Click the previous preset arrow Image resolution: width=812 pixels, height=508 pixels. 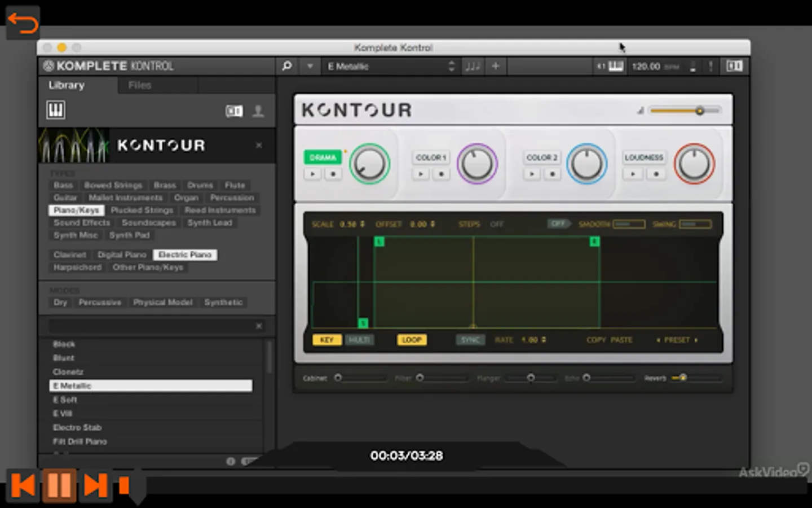(658, 340)
